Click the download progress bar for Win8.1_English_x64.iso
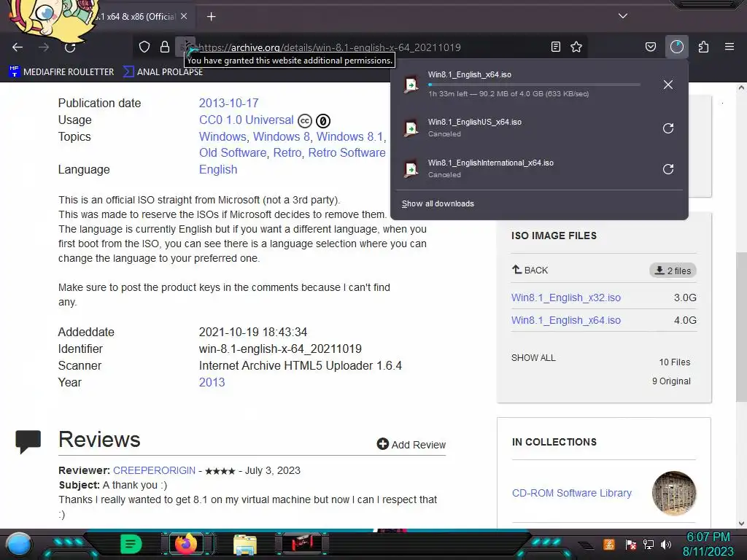747x560 pixels. point(534,85)
